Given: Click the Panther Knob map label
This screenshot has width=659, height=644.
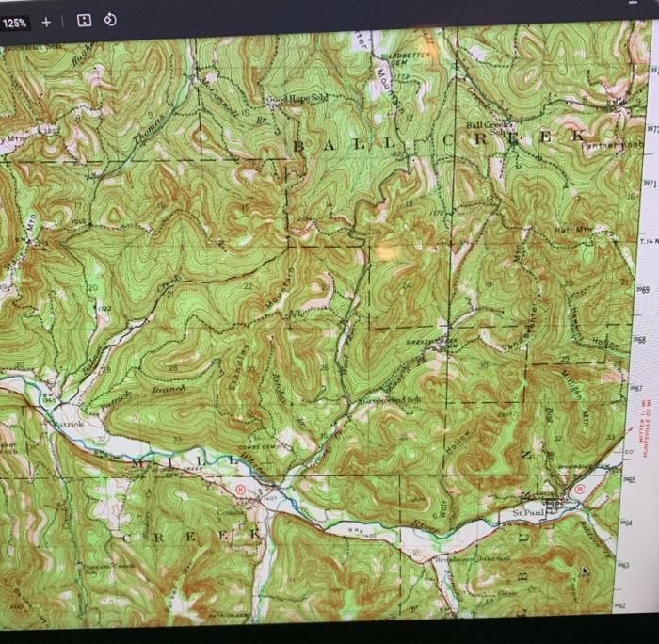Looking at the screenshot, I should [x=612, y=145].
